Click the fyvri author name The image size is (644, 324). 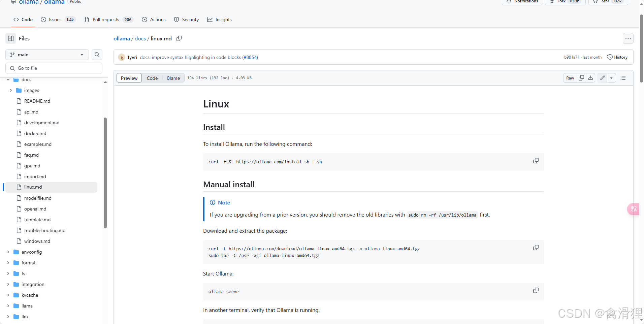pos(132,57)
